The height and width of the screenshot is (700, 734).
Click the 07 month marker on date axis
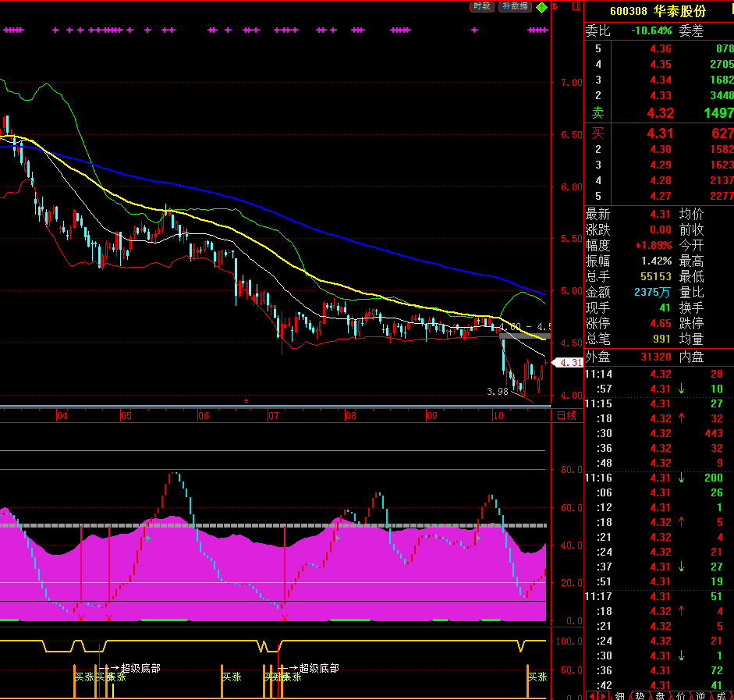pos(273,416)
